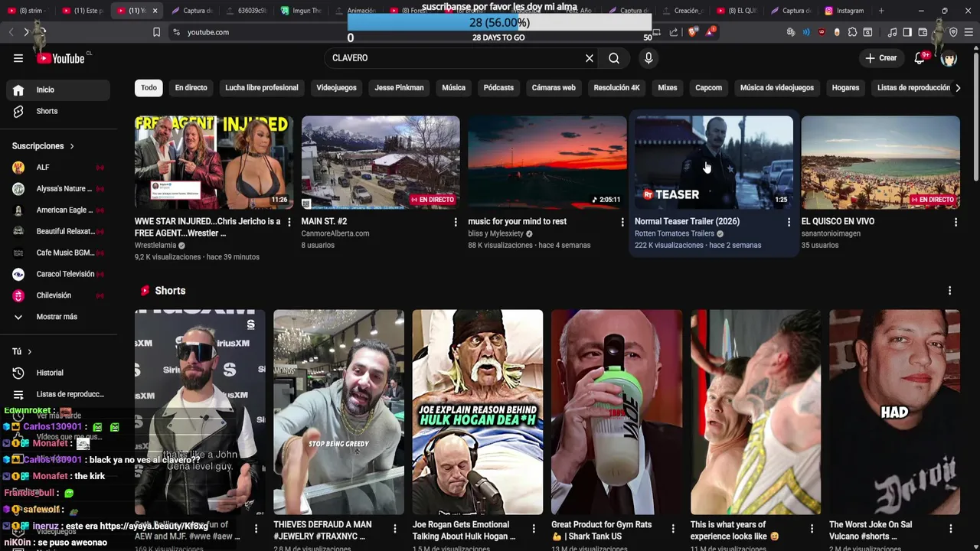The image size is (980, 551).
Task: Select the Jesse Pinkman filter chip
Action: click(x=399, y=88)
